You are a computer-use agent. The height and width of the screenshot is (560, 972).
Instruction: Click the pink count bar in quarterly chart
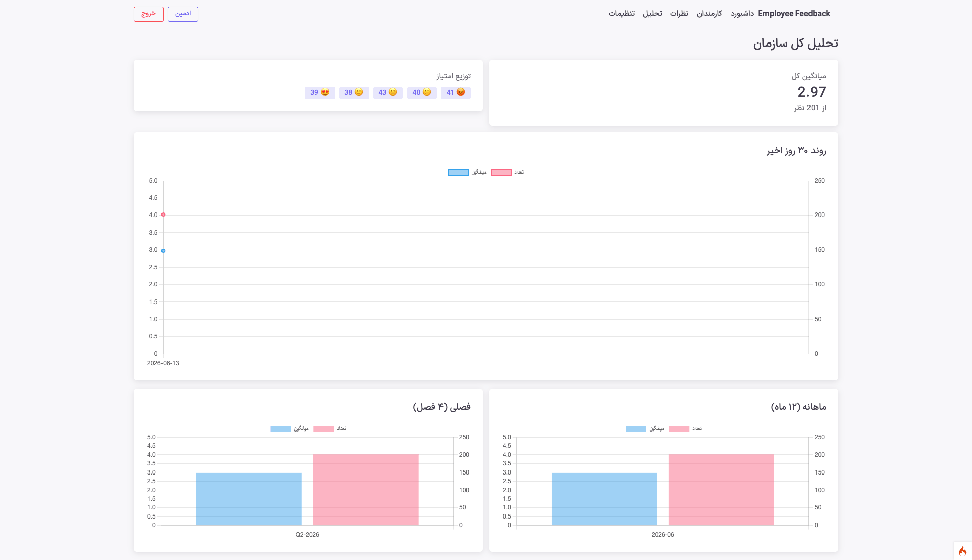[x=366, y=490]
